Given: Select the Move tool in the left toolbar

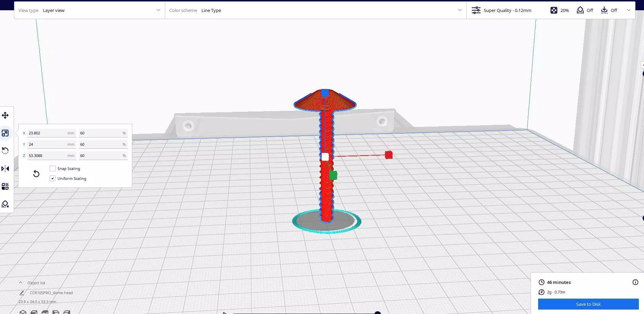Looking at the screenshot, I should [5, 115].
